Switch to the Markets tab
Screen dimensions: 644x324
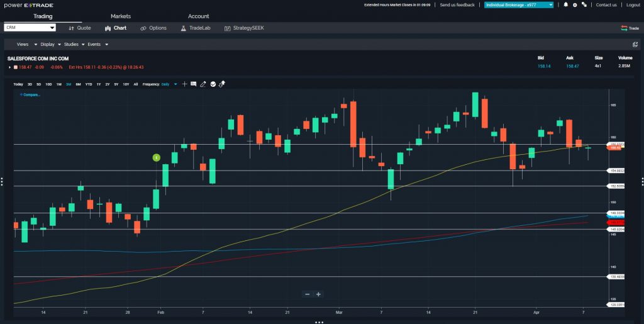(121, 16)
